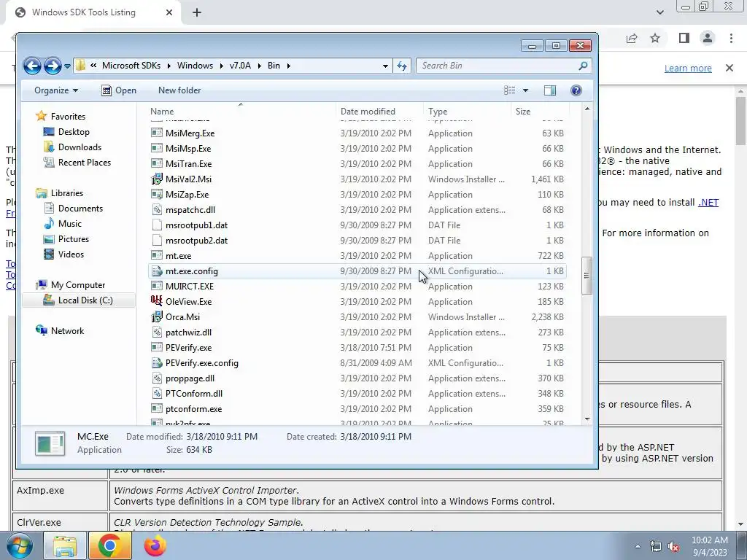Select mspatchc.dll file icon
This screenshot has height=560, width=747.
click(x=156, y=209)
